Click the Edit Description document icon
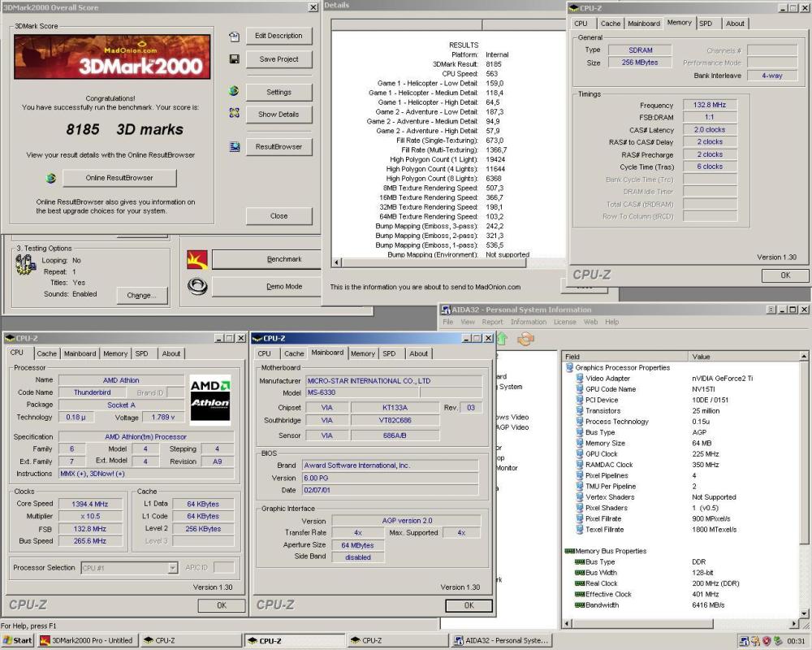The image size is (812, 650). pos(234,37)
